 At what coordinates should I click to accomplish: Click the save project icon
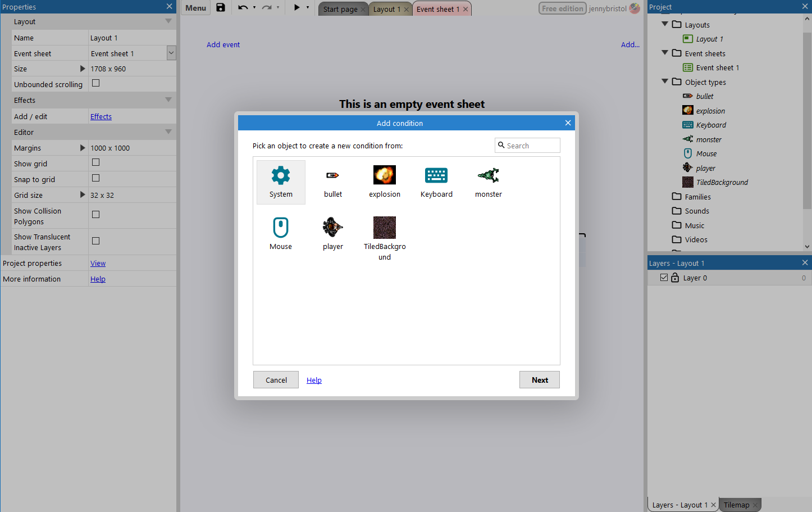(x=221, y=8)
